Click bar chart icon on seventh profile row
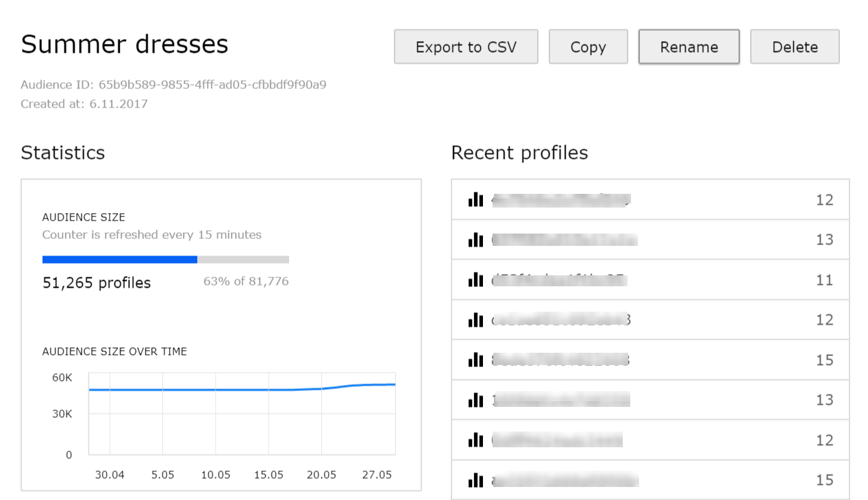868x500 pixels. point(475,440)
